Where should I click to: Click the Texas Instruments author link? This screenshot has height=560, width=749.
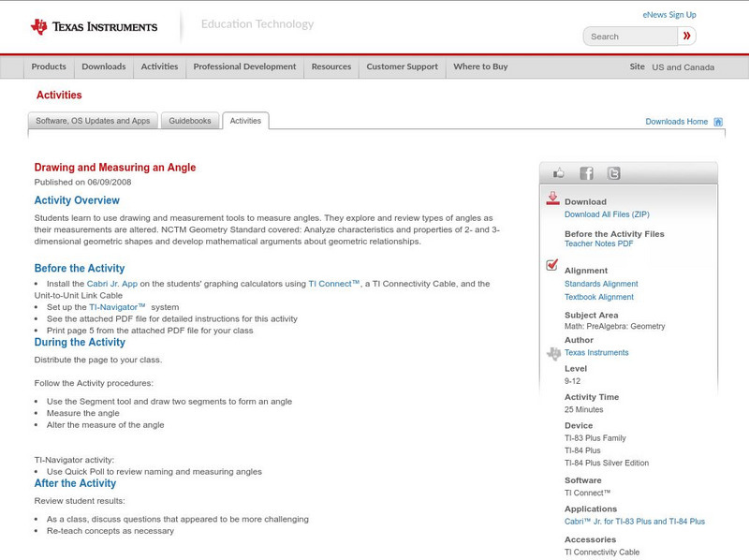coord(596,353)
